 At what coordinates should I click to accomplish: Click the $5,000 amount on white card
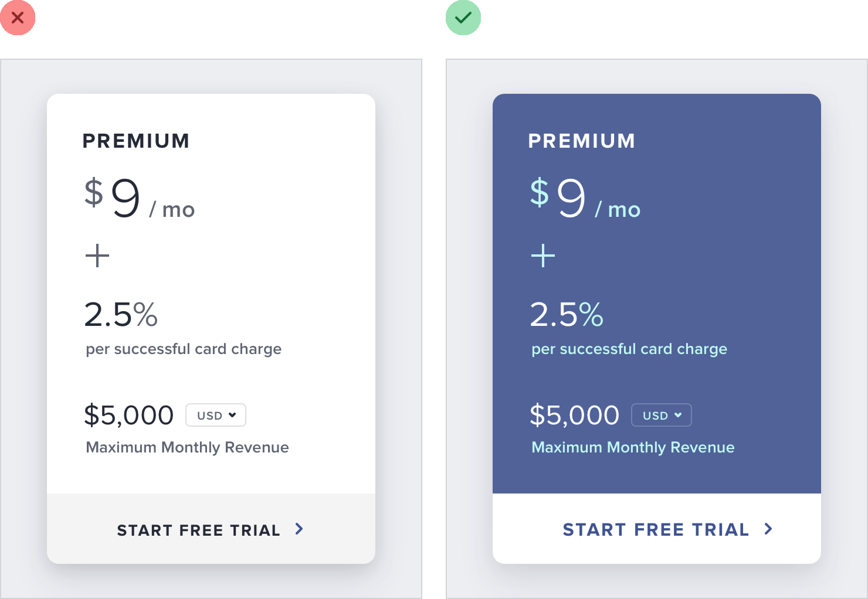(129, 415)
